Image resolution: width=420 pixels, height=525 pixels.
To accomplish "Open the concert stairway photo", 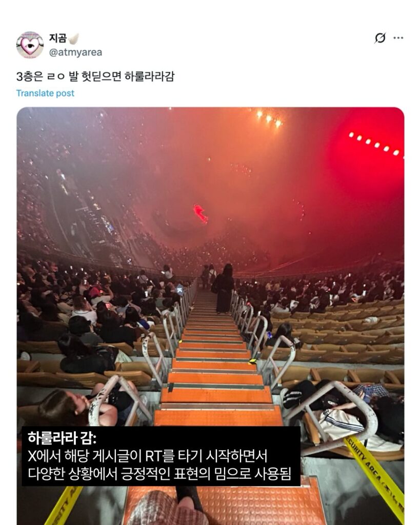I will (x=210, y=316).
